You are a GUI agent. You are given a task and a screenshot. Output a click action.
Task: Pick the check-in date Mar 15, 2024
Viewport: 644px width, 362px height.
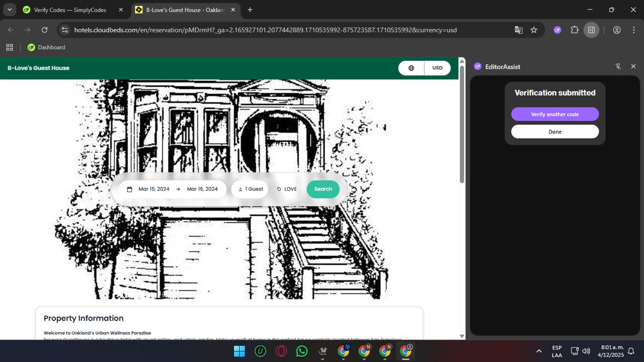tap(154, 189)
